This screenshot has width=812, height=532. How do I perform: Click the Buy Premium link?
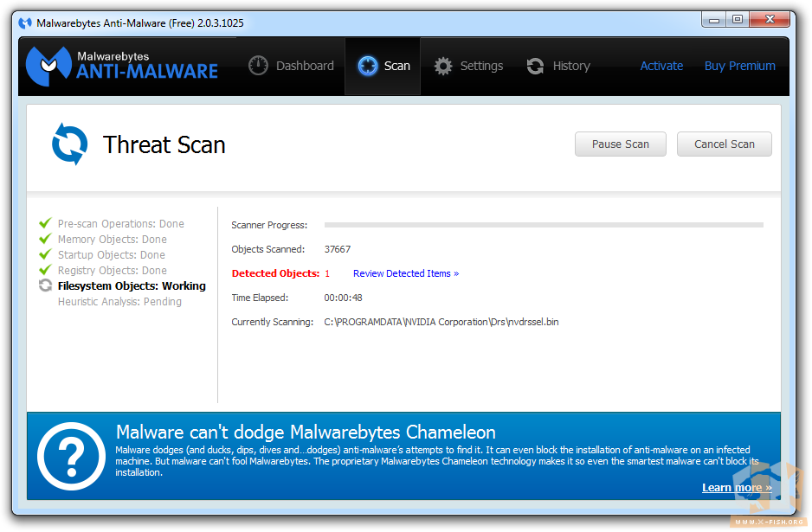[x=739, y=66]
